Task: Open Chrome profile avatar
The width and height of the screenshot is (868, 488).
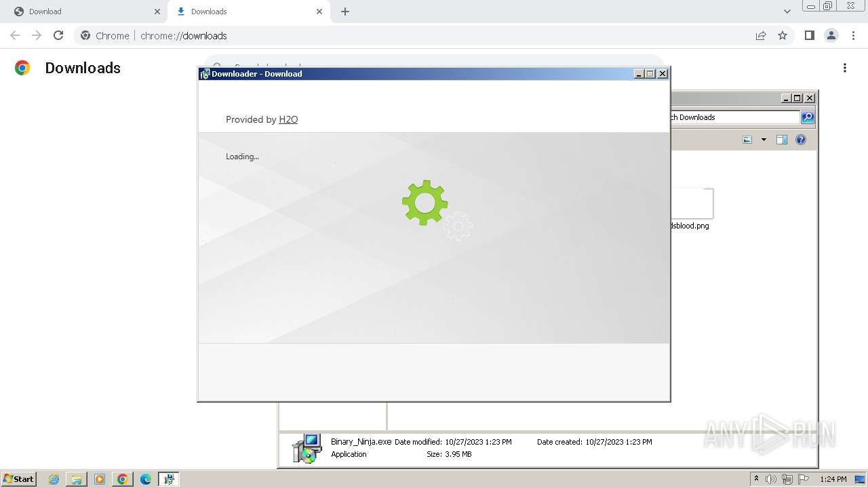Action: tap(831, 35)
